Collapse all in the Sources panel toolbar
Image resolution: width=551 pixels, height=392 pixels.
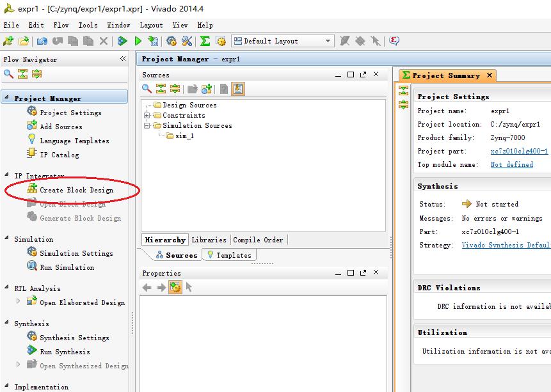(161, 90)
